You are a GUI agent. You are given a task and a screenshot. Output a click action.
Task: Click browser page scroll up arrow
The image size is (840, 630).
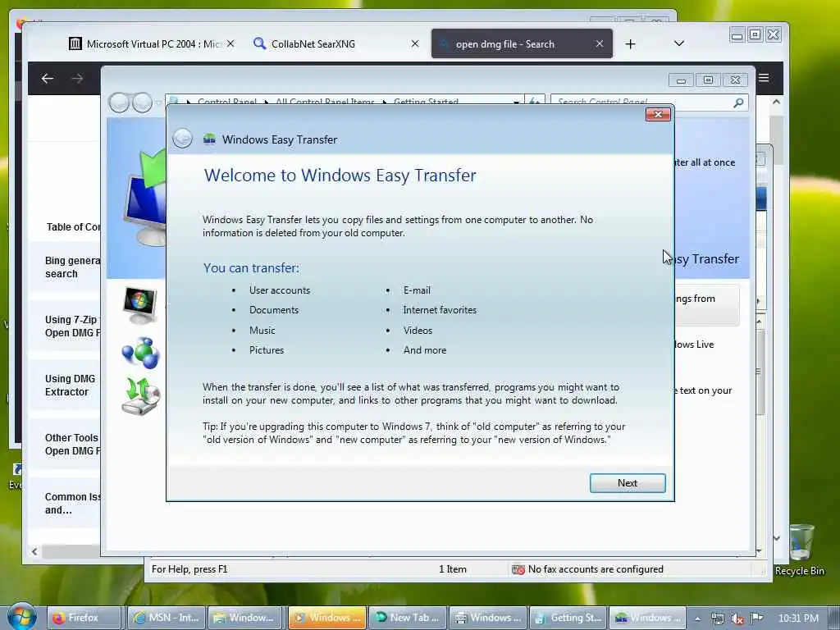tap(776, 101)
